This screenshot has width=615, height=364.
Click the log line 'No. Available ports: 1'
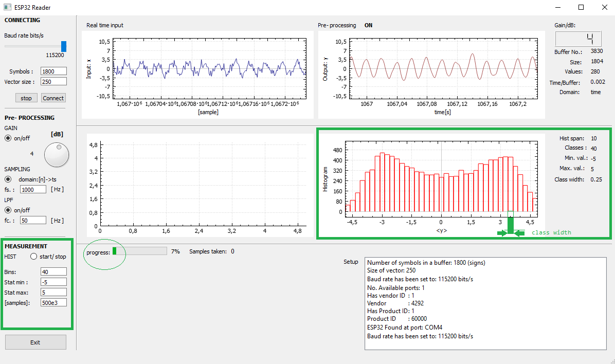(x=396, y=287)
